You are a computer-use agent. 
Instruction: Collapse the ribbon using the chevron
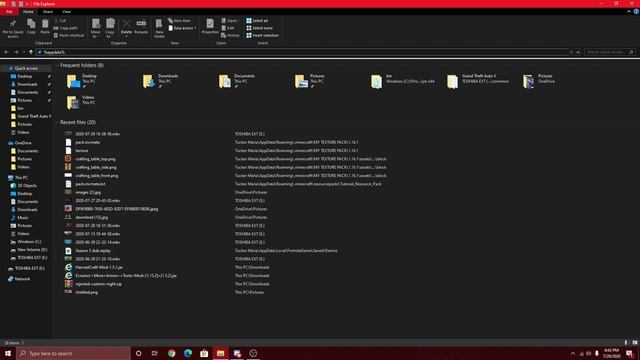click(x=629, y=12)
